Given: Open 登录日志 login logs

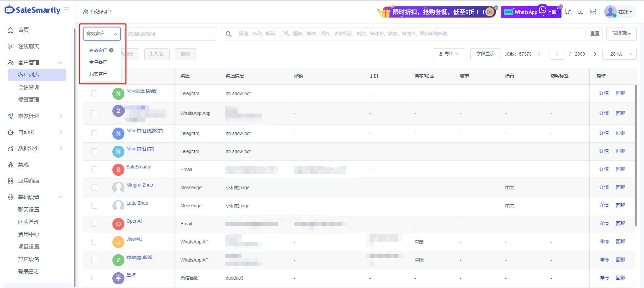Looking at the screenshot, I should tap(29, 271).
